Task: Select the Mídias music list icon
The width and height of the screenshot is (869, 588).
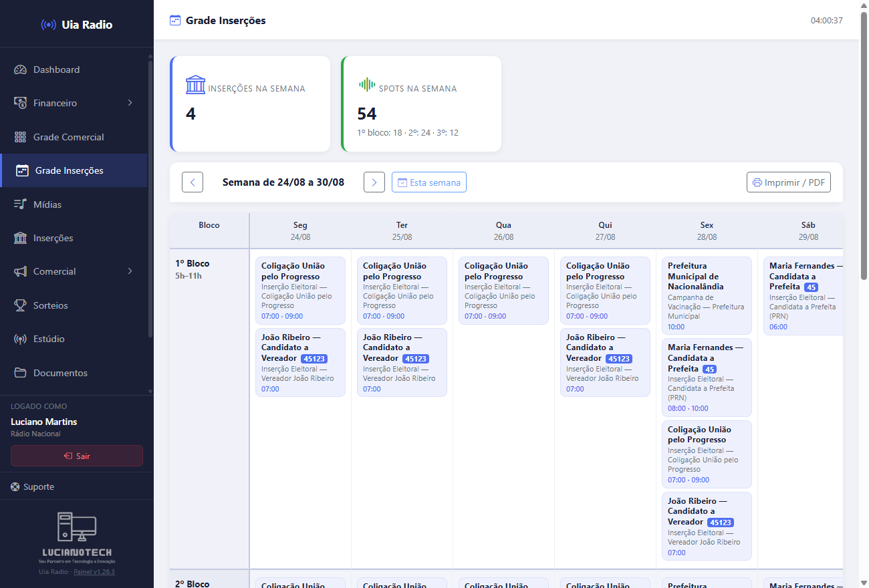Action: 20,204
